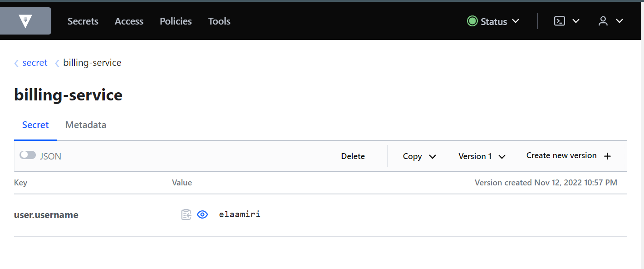Open the Tools section
The image size is (644, 269).
pos(219,21)
